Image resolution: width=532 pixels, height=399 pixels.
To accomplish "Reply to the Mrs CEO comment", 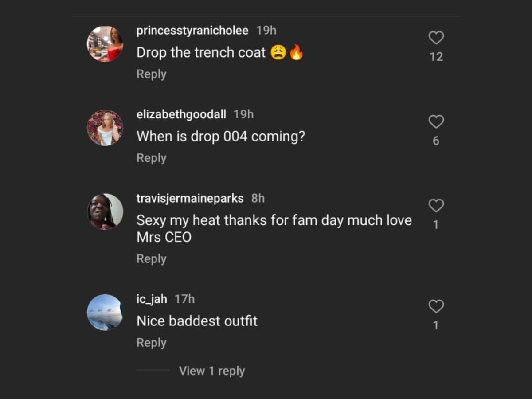I will [x=151, y=258].
